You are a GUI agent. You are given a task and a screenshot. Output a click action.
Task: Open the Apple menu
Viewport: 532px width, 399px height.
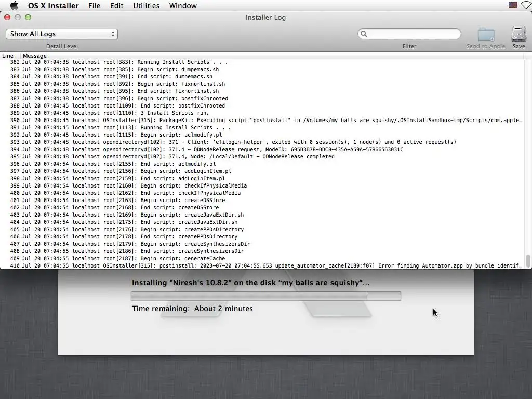(x=14, y=5)
